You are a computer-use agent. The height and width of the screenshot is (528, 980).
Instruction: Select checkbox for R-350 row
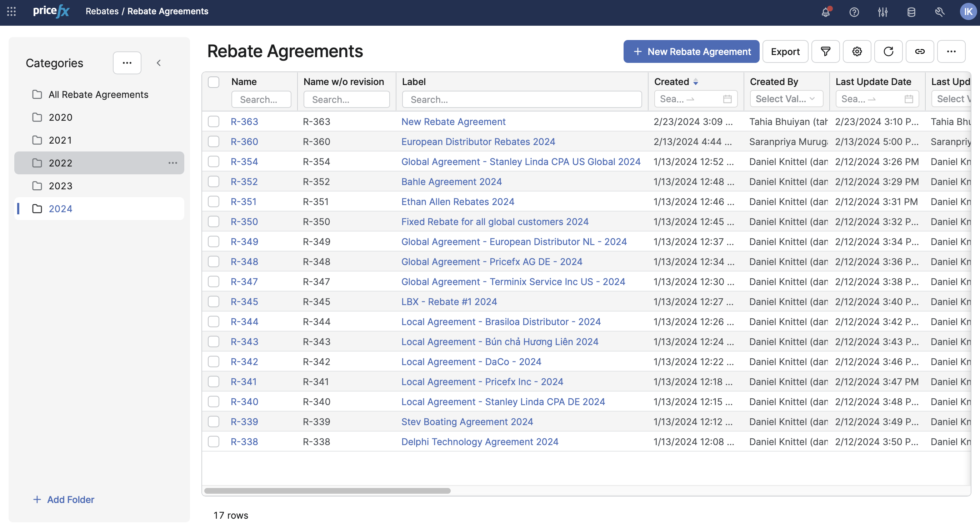[x=214, y=222]
